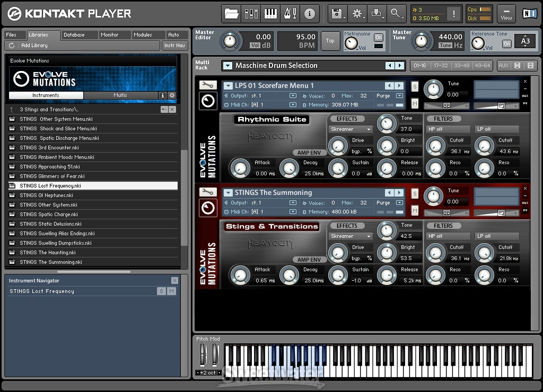This screenshot has height=392, width=543.
Task: Click the browser list vertical scrollbar
Action: click(x=184, y=198)
